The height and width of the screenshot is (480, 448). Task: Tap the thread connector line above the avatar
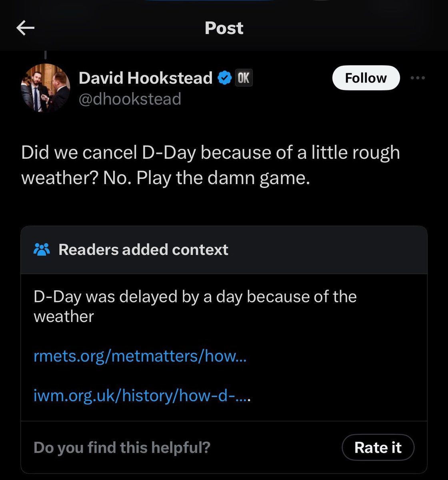pyautogui.click(x=46, y=54)
